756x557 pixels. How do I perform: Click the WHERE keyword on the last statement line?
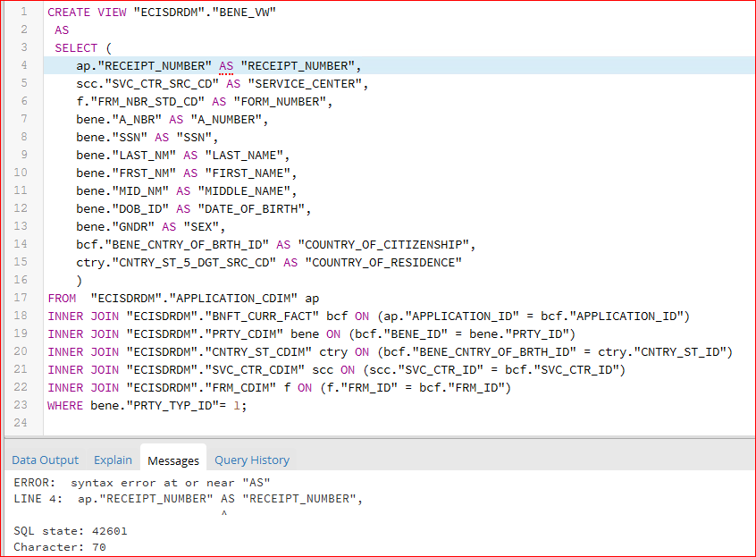tap(65, 405)
